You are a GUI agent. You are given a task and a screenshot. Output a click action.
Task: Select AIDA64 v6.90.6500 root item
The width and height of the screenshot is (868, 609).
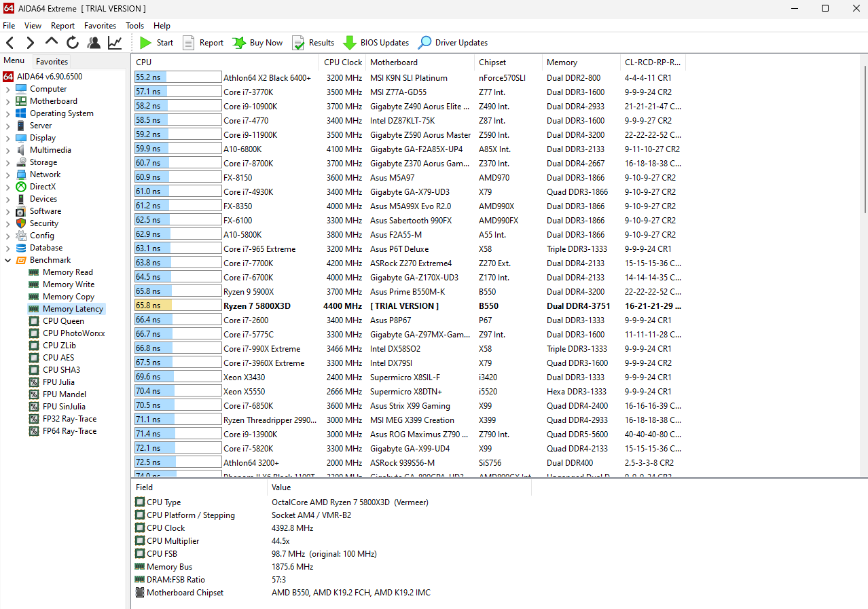43,77
